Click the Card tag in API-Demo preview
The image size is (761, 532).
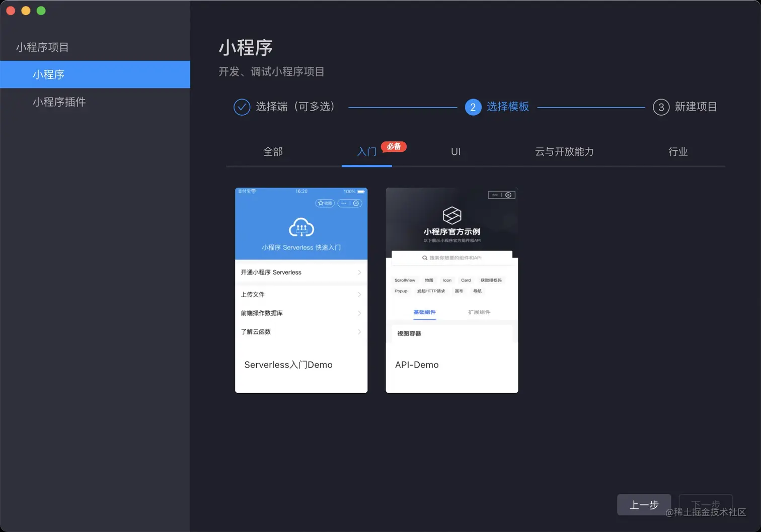(x=466, y=280)
